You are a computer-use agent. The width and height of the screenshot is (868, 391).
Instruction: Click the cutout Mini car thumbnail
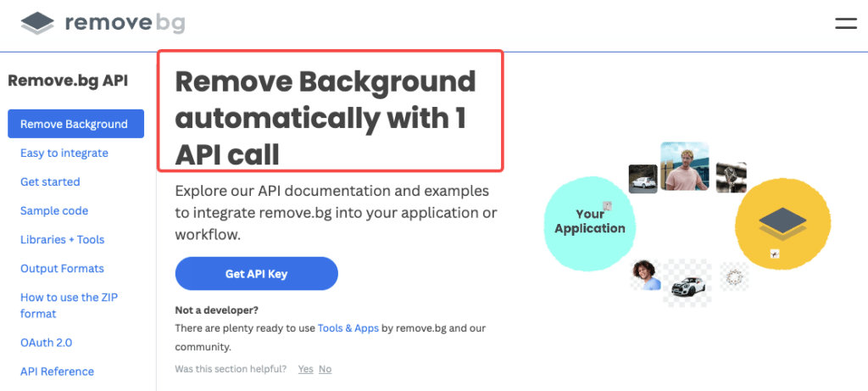687,283
